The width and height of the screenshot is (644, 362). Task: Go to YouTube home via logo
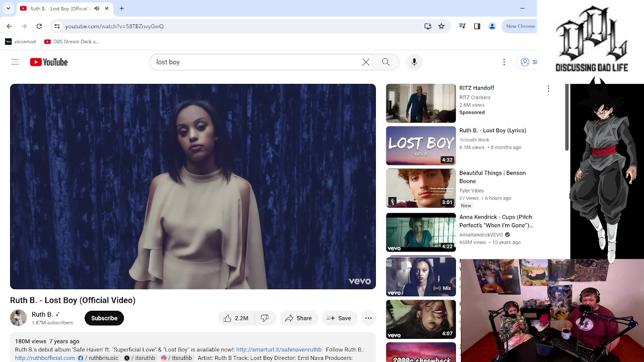(x=49, y=62)
